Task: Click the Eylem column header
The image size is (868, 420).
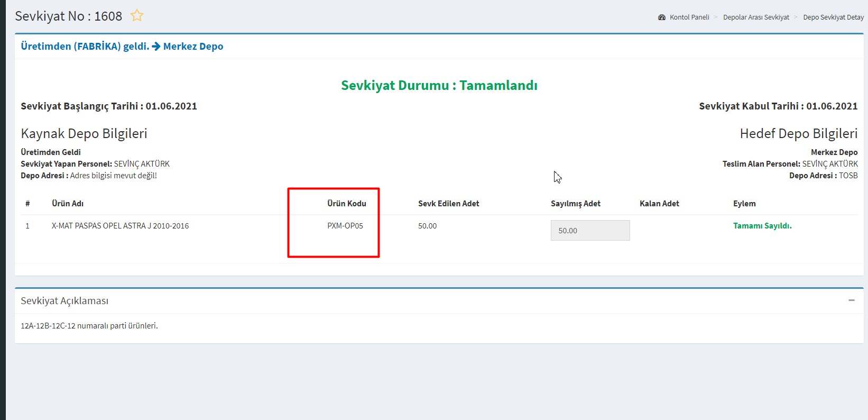Action: (744, 204)
